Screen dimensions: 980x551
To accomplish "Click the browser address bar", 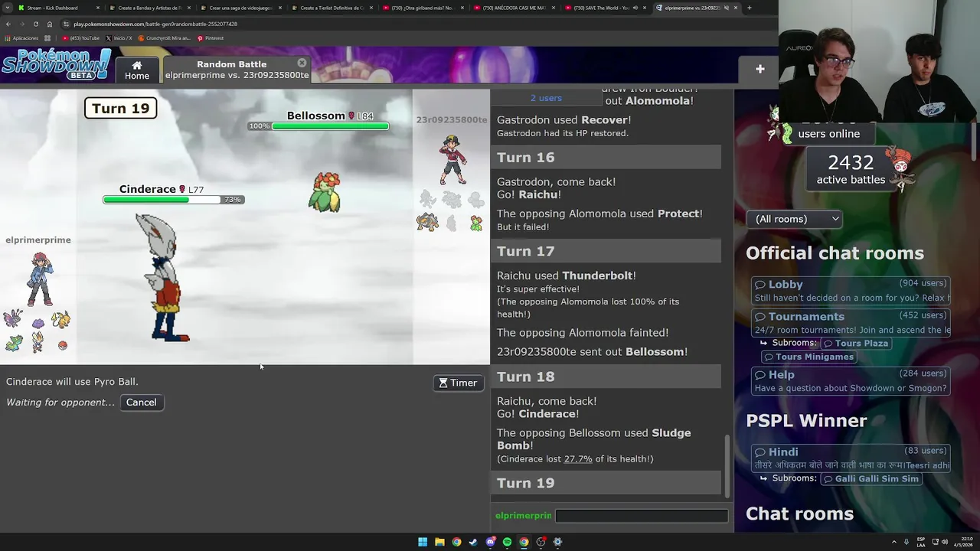I will (x=413, y=24).
